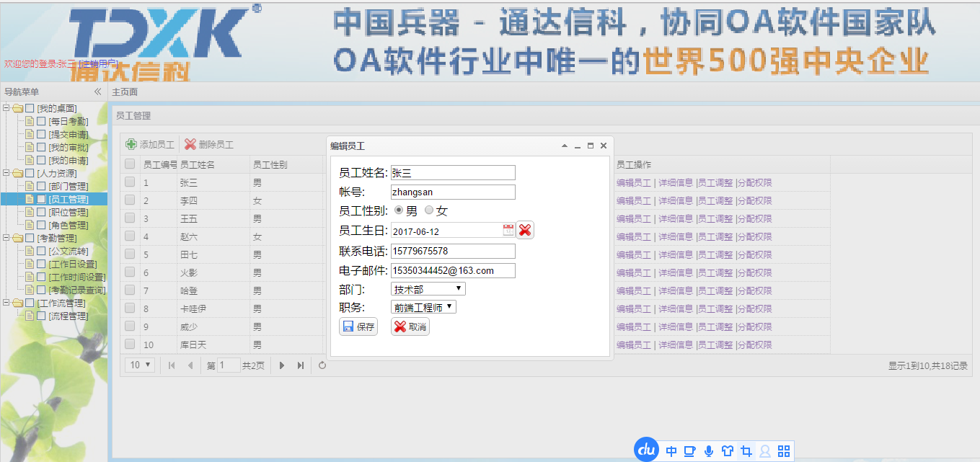Click the 电子邮件 field
The width and height of the screenshot is (980, 462).
tap(453, 270)
